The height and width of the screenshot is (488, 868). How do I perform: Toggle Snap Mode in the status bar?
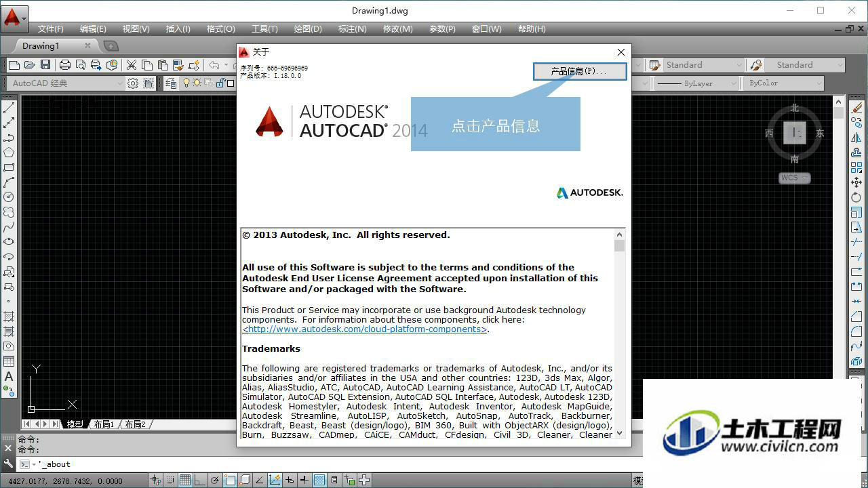(170, 481)
